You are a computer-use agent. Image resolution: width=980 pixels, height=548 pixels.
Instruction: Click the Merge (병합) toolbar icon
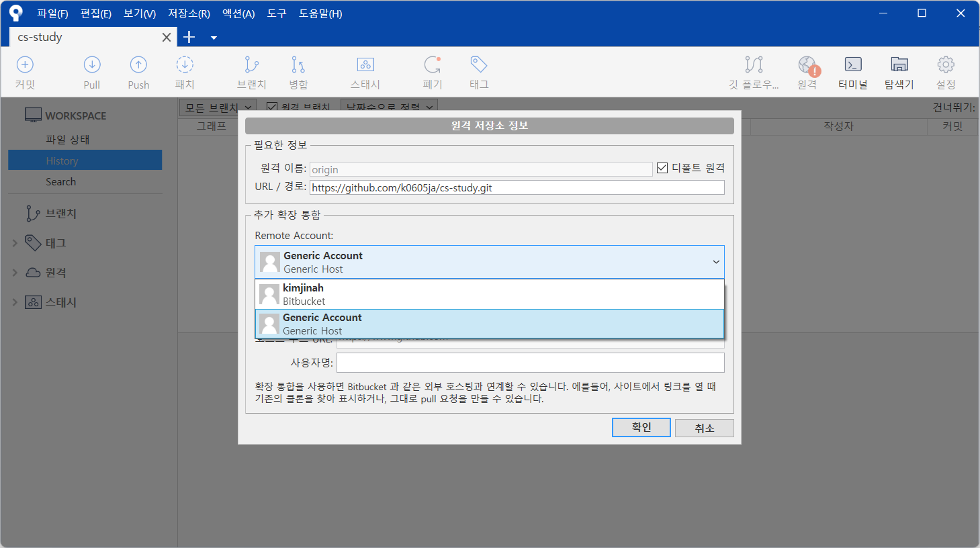point(298,64)
